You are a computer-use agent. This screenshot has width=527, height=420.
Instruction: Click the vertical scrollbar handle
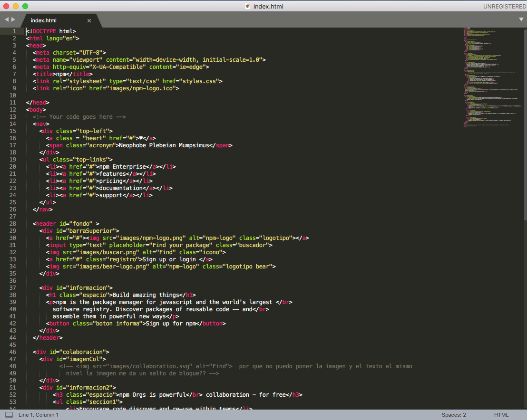[525, 124]
